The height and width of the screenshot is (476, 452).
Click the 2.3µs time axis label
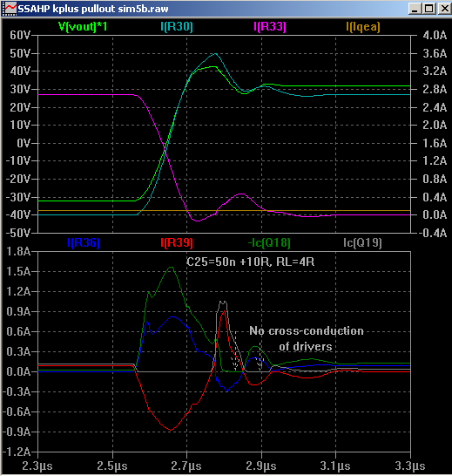[x=37, y=466]
